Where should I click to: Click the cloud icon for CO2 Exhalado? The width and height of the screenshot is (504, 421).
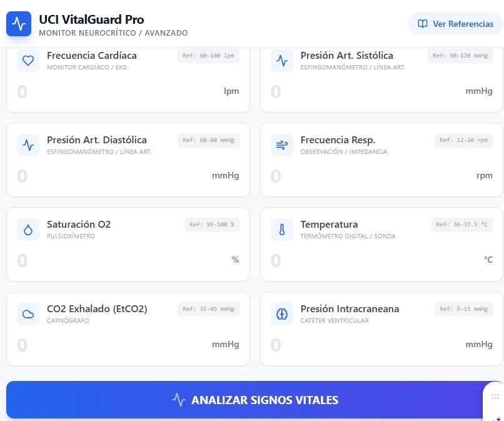coord(28,314)
